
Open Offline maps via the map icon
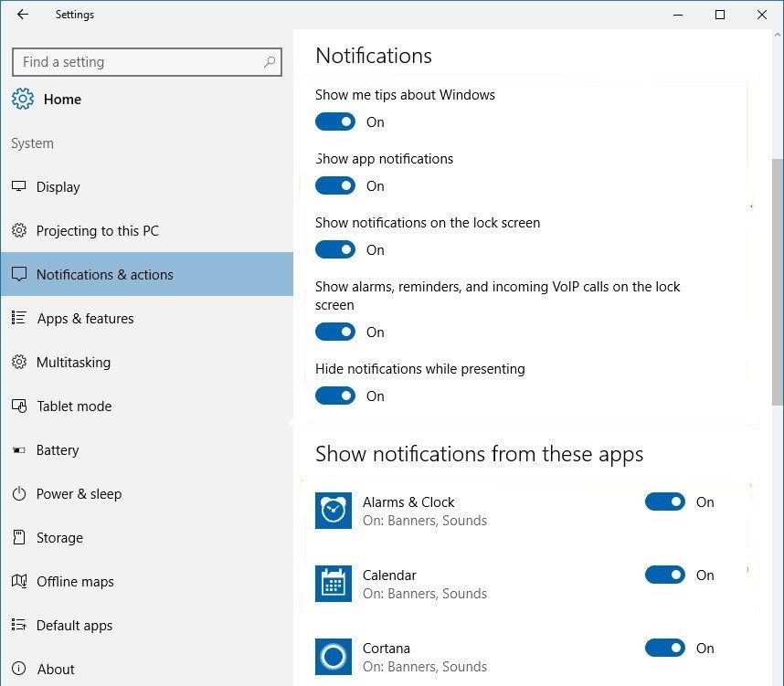[19, 581]
